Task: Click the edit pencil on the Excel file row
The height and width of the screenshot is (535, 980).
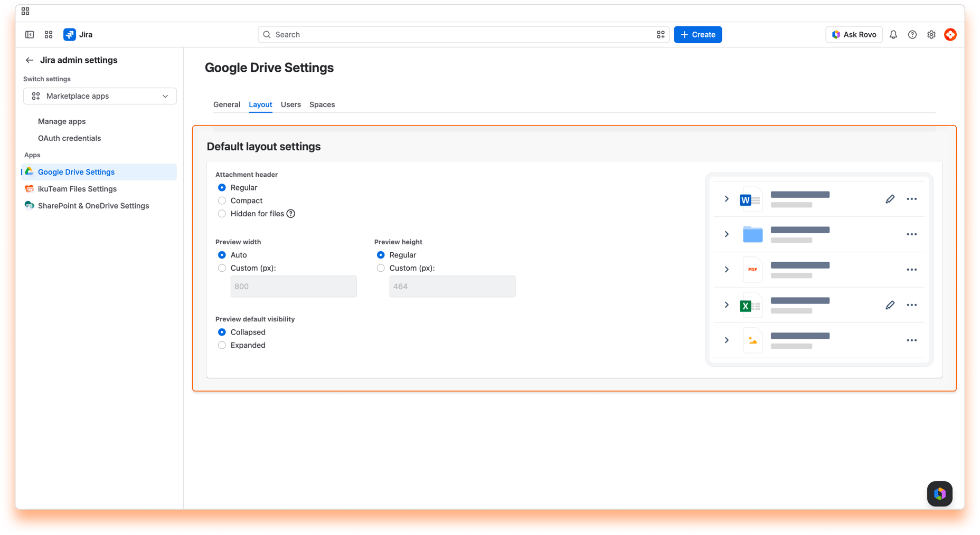Action: [x=890, y=305]
